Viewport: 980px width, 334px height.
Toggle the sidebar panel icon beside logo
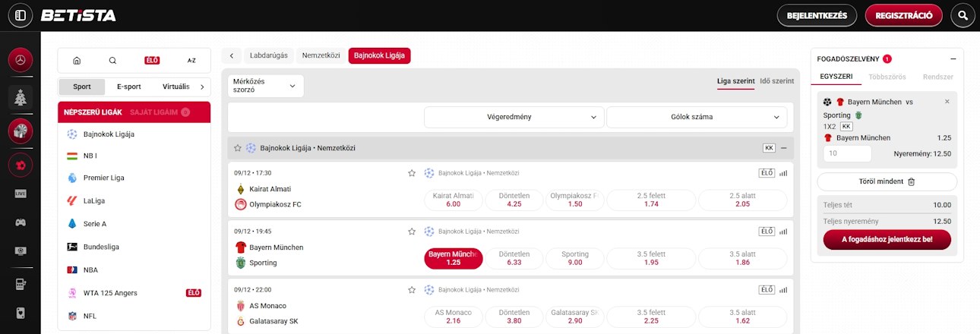click(x=21, y=15)
